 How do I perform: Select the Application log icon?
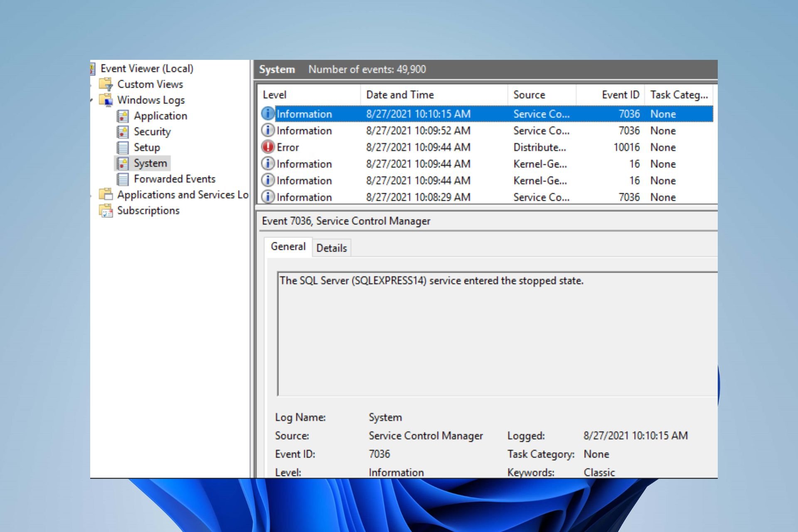123,116
